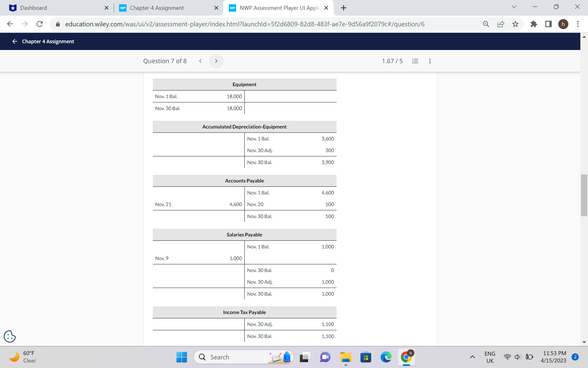
Task: Reload the current page
Action: (40, 24)
